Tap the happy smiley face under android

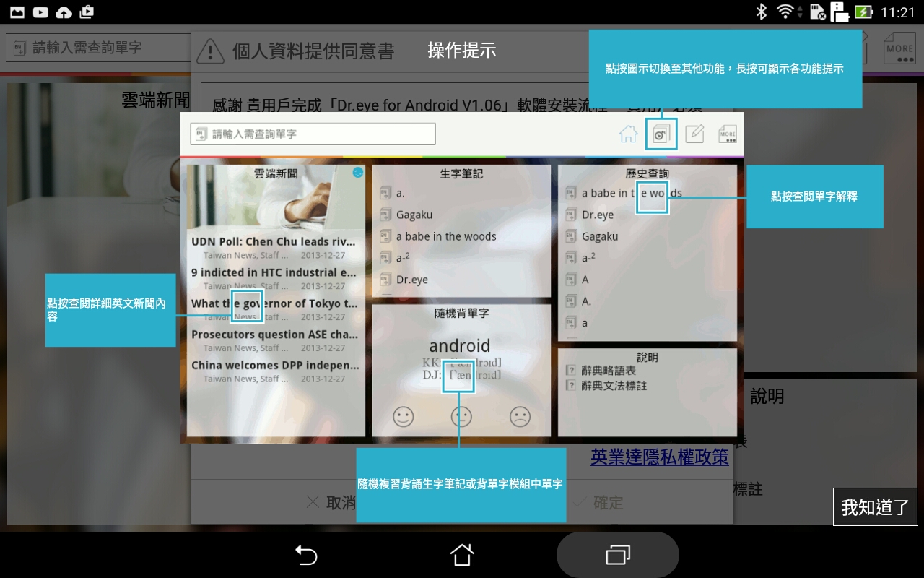point(404,416)
